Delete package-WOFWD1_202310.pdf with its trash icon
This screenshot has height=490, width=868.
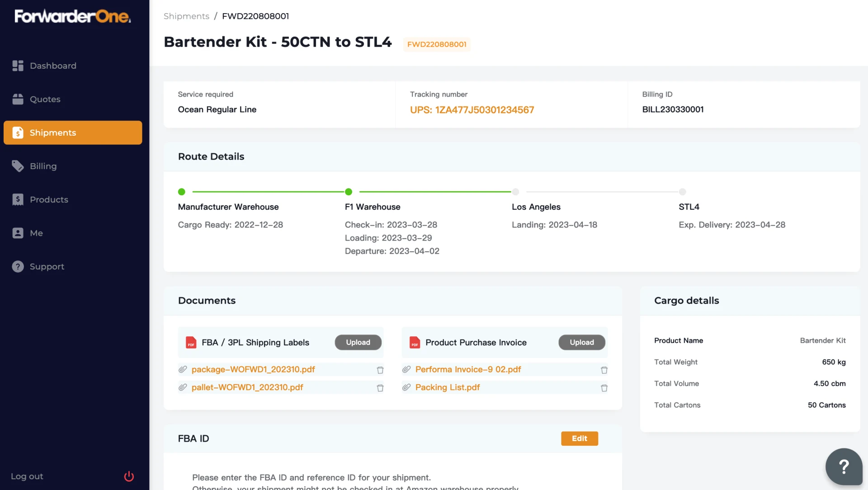click(380, 370)
